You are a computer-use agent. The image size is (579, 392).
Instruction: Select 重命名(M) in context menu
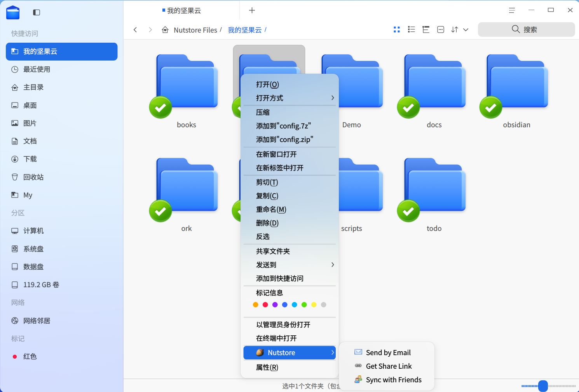click(x=289, y=210)
